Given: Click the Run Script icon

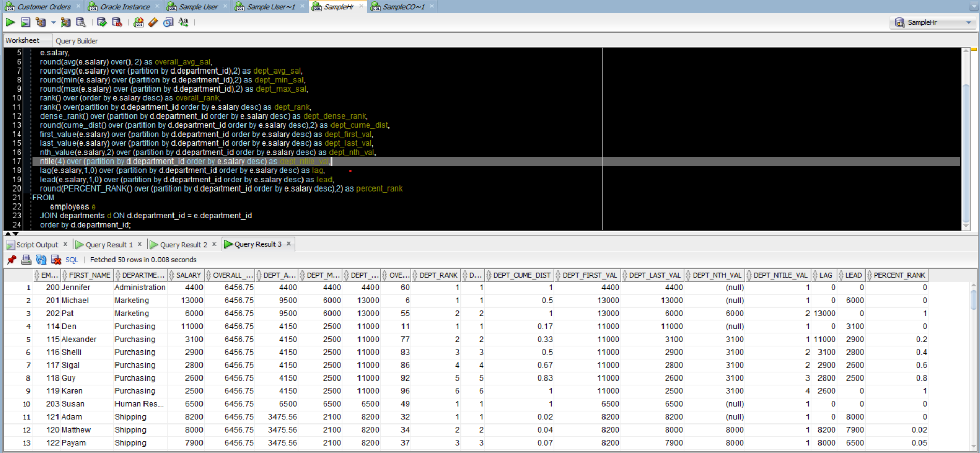Looking at the screenshot, I should pyautogui.click(x=25, y=22).
